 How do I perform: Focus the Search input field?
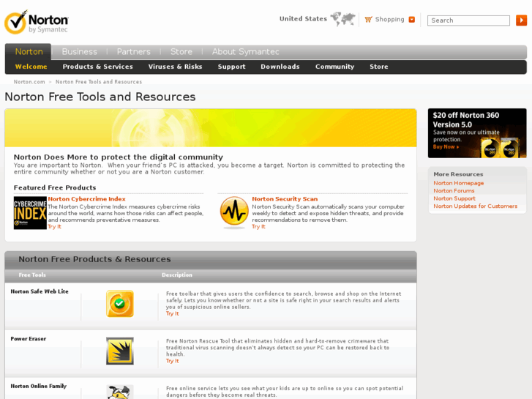coord(468,20)
